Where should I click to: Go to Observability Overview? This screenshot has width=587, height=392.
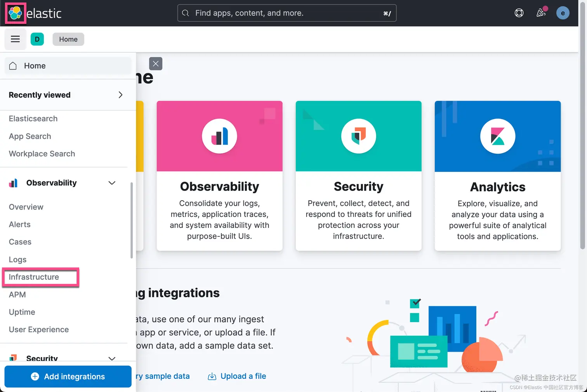point(26,207)
